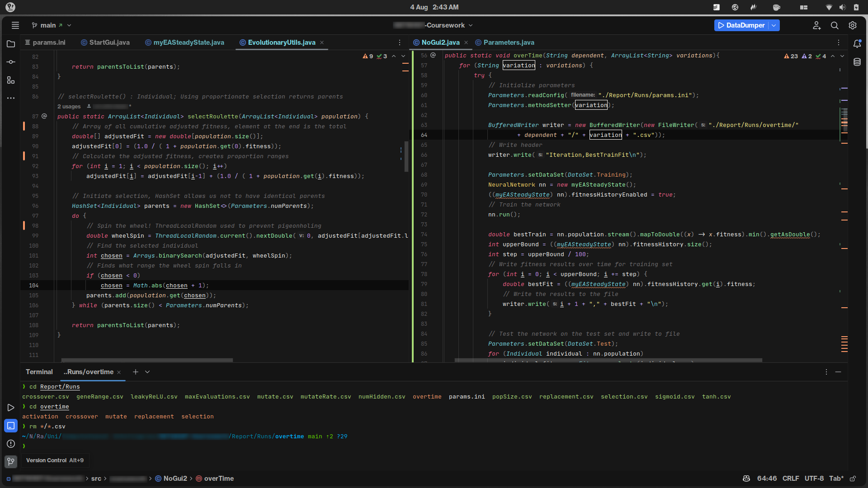Viewport: 868px width, 488px height.
Task: Open the DataDumper run configuration dropdown
Action: (774, 25)
